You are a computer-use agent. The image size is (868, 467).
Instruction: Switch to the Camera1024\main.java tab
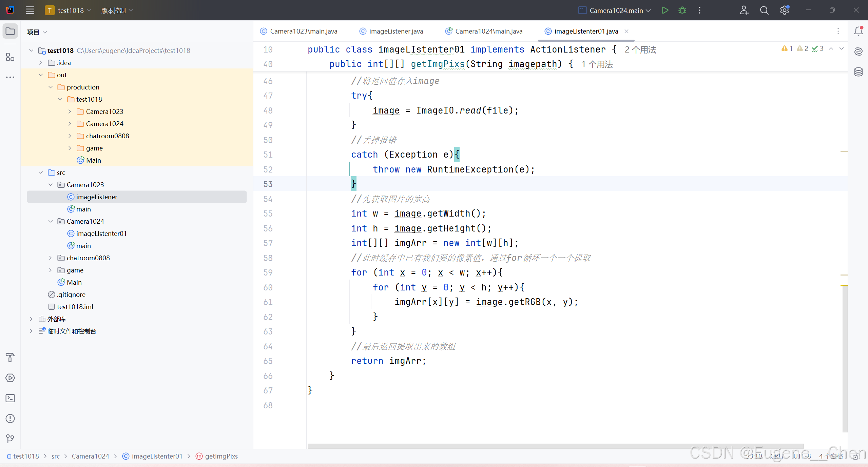click(x=488, y=31)
